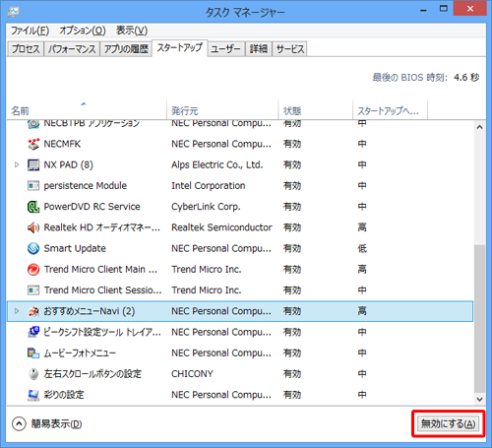Screen dimensions: 492x448
Task: Select the Smart Update icon
Action: click(x=33, y=248)
